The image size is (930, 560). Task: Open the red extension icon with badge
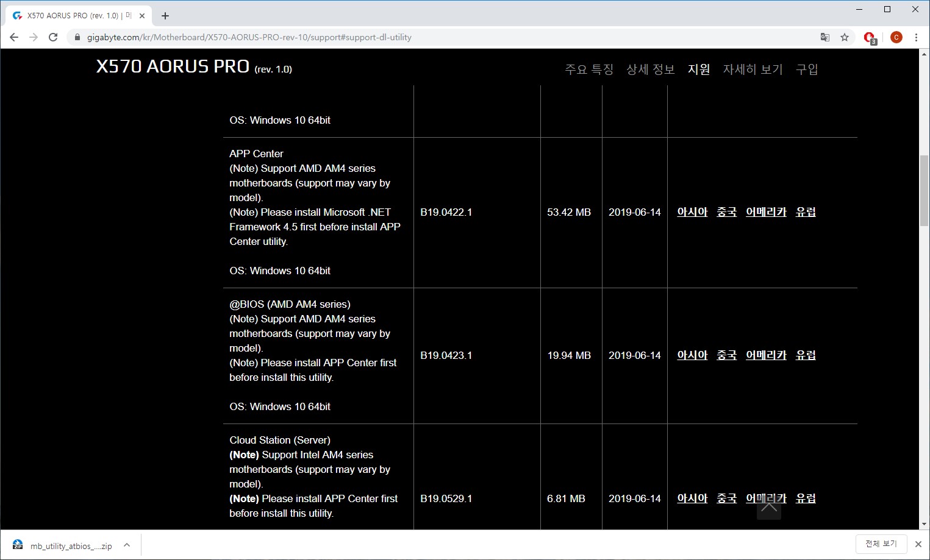pos(870,38)
